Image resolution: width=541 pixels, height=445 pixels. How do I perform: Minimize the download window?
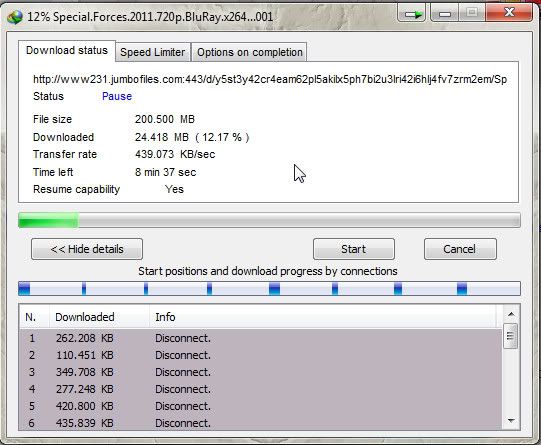(x=444, y=14)
